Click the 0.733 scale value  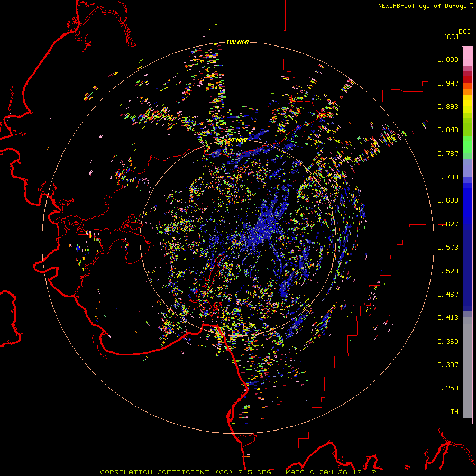pos(448,177)
